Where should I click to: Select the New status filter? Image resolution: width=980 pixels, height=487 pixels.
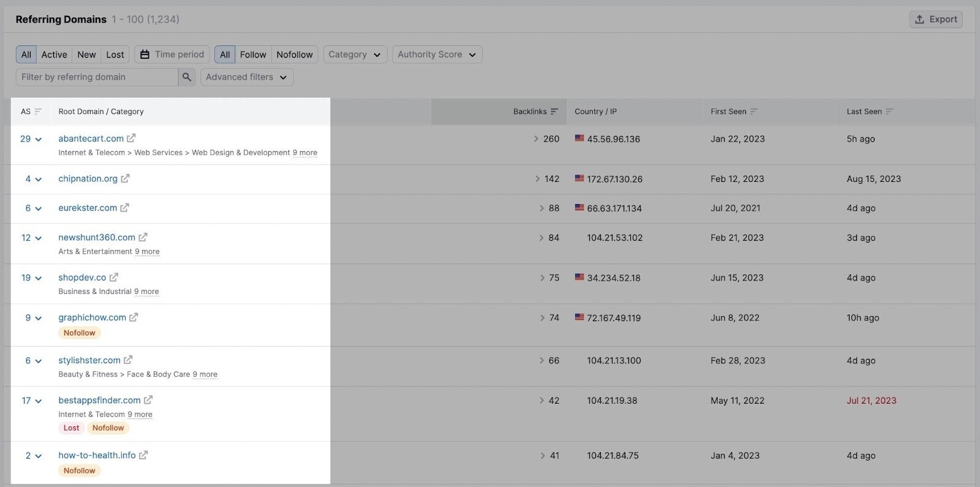click(86, 55)
